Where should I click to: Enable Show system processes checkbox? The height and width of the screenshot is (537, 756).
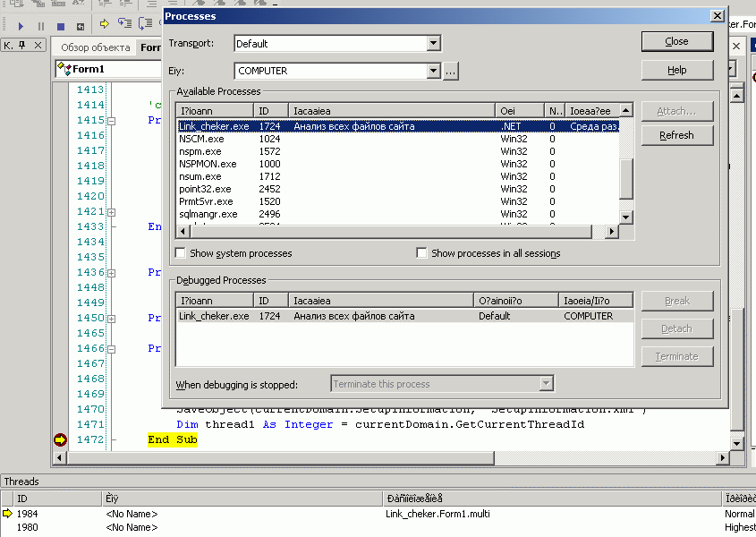(x=181, y=252)
